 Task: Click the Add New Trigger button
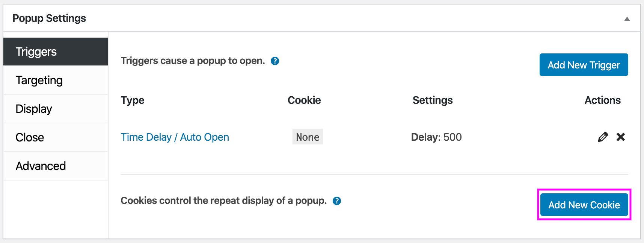(584, 65)
